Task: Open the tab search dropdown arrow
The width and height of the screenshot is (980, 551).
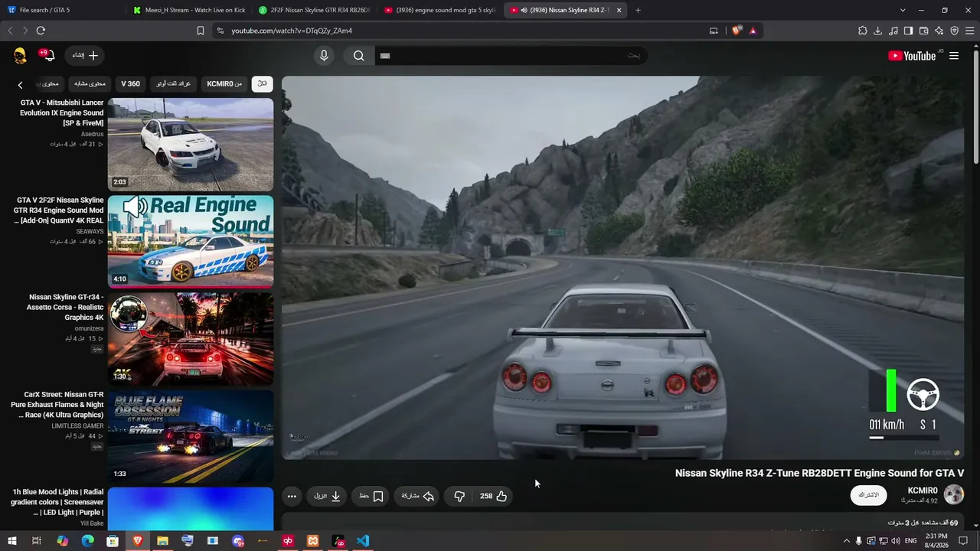Action: point(903,10)
